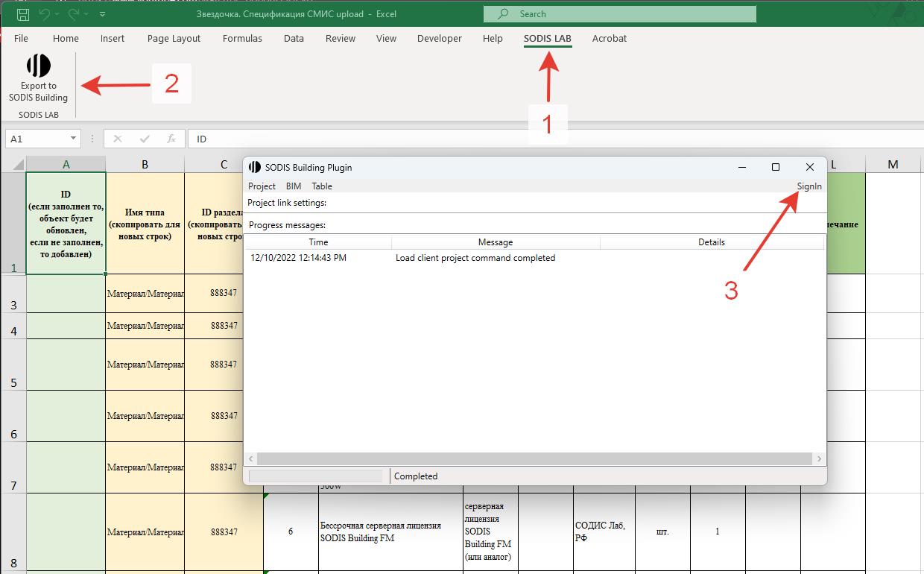Viewport: 924px width, 574px height.
Task: Click left arrow of plugin horizontal scrollbar
Action: point(251,459)
